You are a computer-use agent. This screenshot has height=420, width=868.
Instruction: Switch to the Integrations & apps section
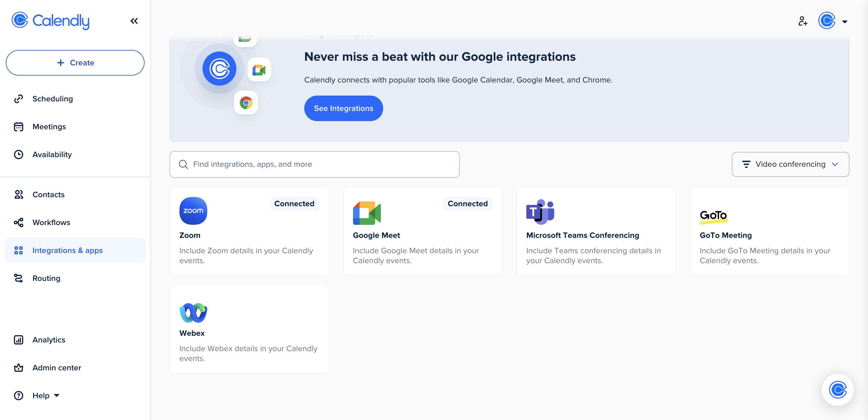click(x=67, y=250)
